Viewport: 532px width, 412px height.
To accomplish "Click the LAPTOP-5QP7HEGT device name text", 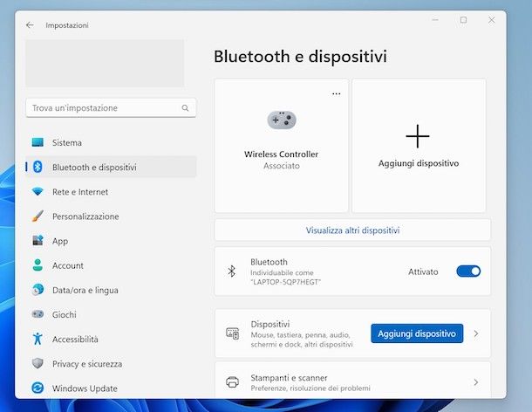I will (286, 282).
